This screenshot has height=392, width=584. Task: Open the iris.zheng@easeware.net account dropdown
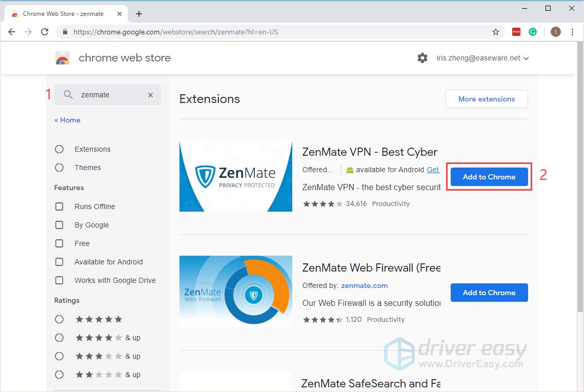pos(482,58)
